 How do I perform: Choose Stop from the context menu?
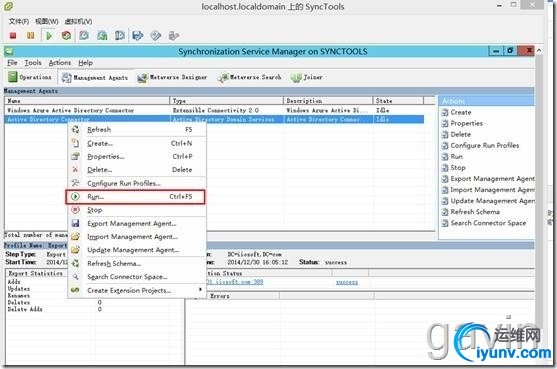point(136,210)
